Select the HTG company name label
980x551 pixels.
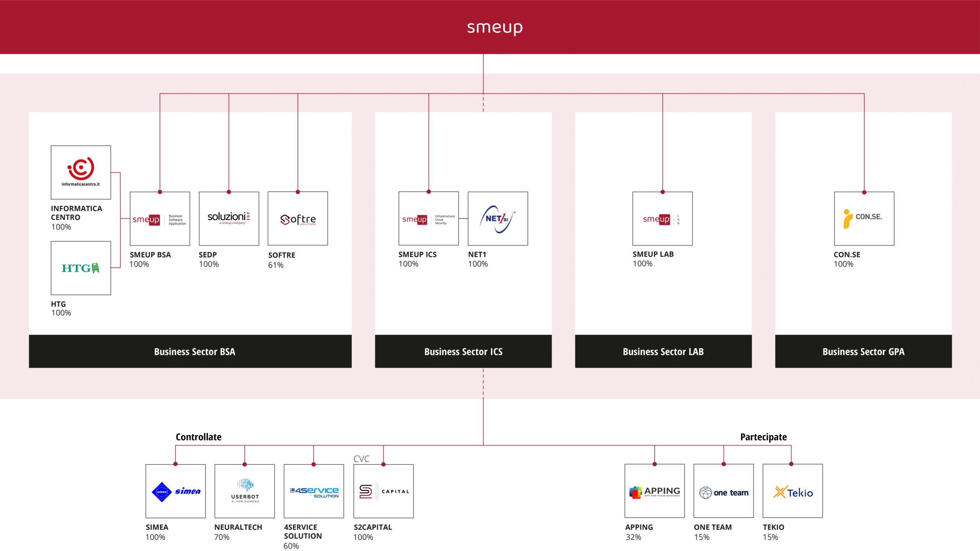click(58, 304)
